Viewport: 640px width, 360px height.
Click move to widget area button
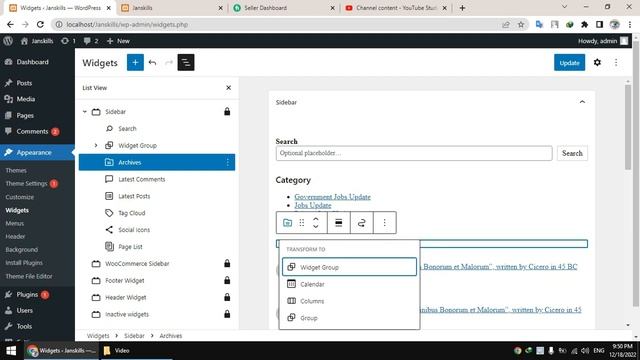coord(361,222)
